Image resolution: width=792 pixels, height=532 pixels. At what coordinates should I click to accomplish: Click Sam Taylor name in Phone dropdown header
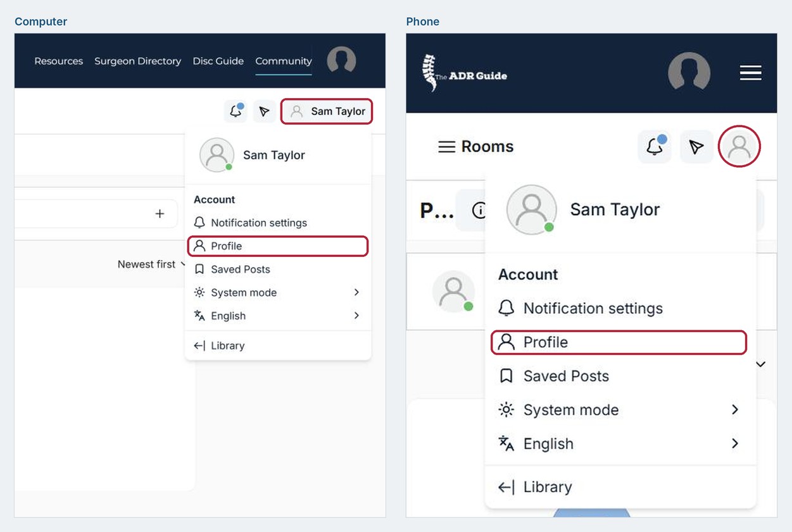pos(615,209)
